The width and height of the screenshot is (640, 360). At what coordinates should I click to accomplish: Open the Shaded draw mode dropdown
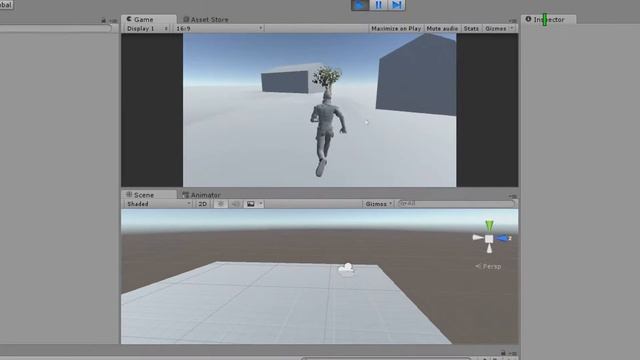point(158,204)
